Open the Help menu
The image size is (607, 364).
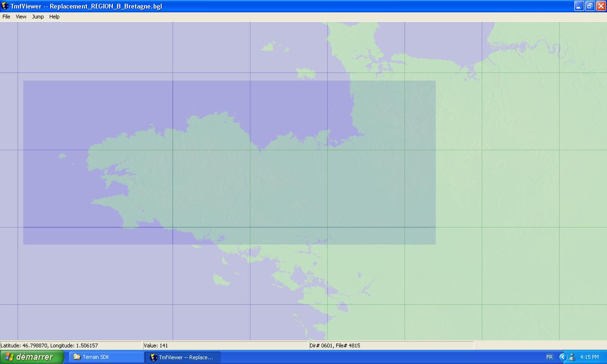pos(55,17)
